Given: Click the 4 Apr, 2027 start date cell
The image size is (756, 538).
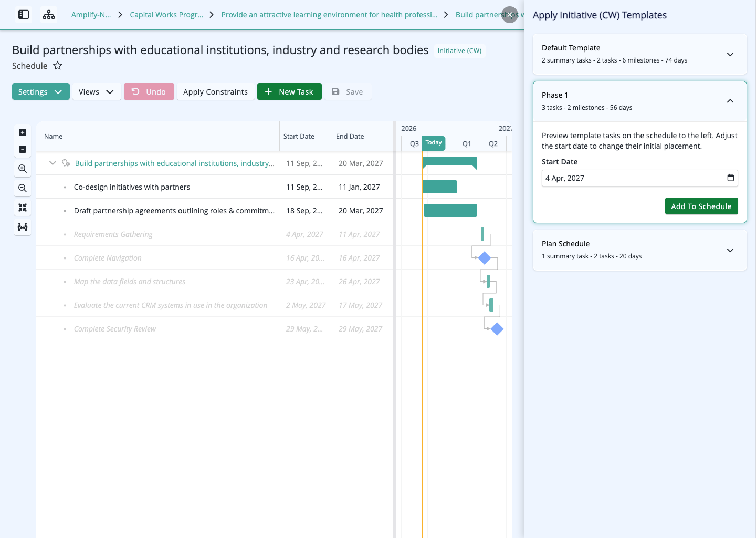Looking at the screenshot, I should (x=304, y=234).
